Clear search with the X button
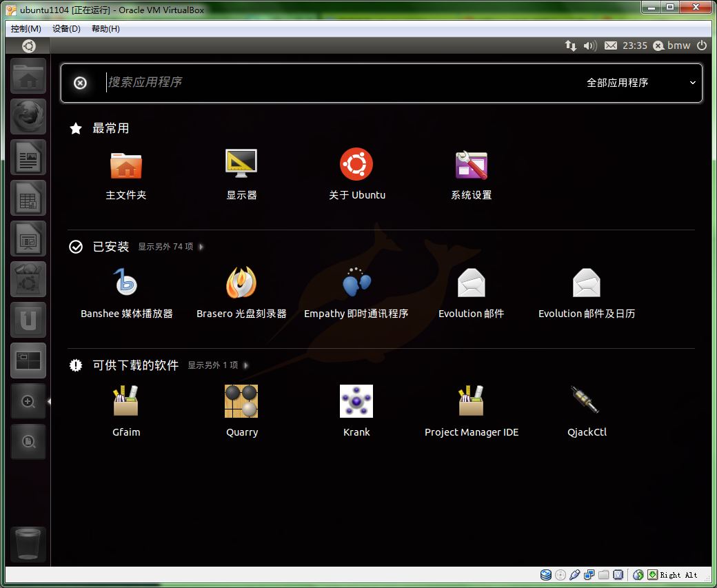The height and width of the screenshot is (588, 717). tap(81, 83)
